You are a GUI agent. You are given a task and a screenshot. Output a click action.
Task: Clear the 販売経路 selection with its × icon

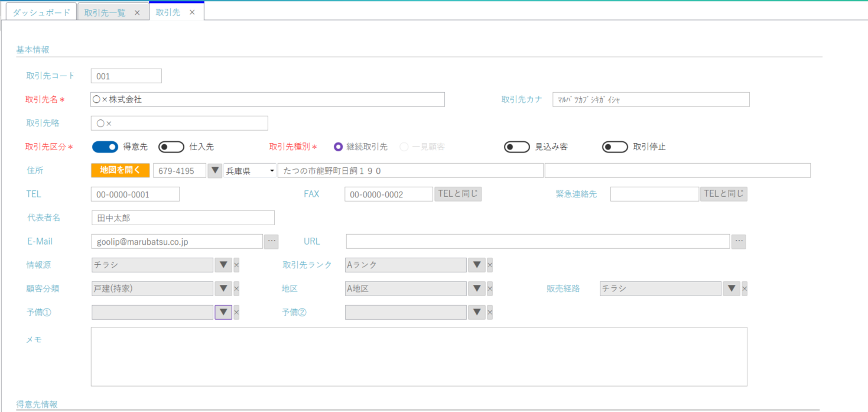[x=745, y=288]
